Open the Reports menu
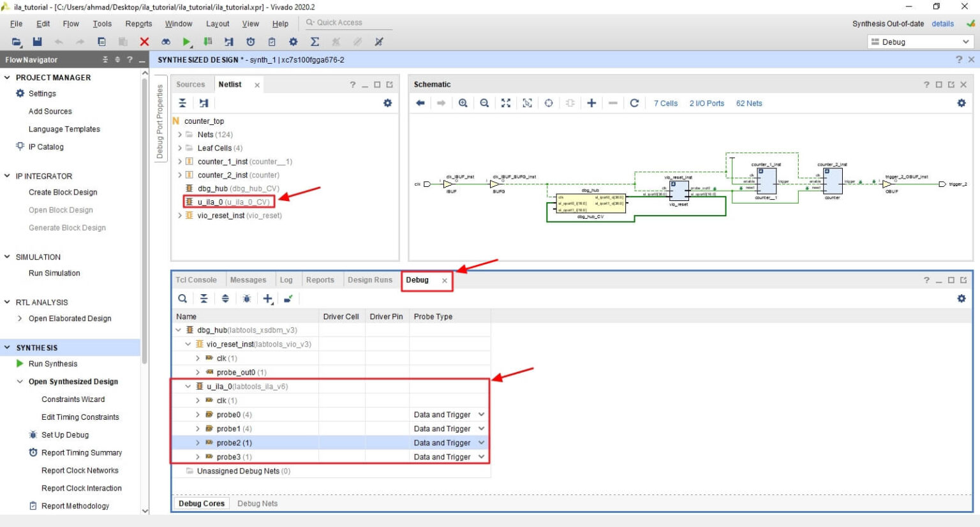980x527 pixels. pyautogui.click(x=138, y=24)
